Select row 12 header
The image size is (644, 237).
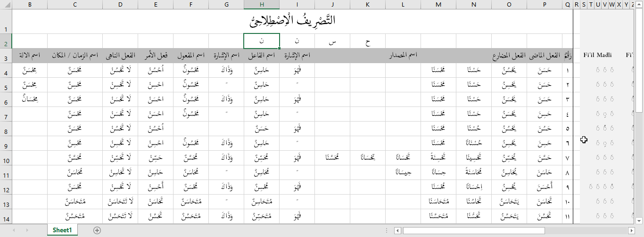(6, 187)
